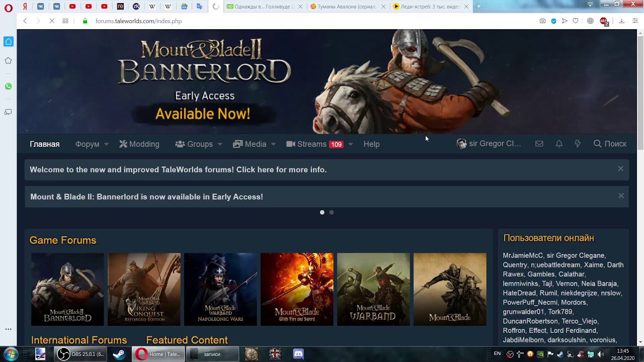Add page to bookmarks heart icon
644x362 pixels.
click(576, 21)
